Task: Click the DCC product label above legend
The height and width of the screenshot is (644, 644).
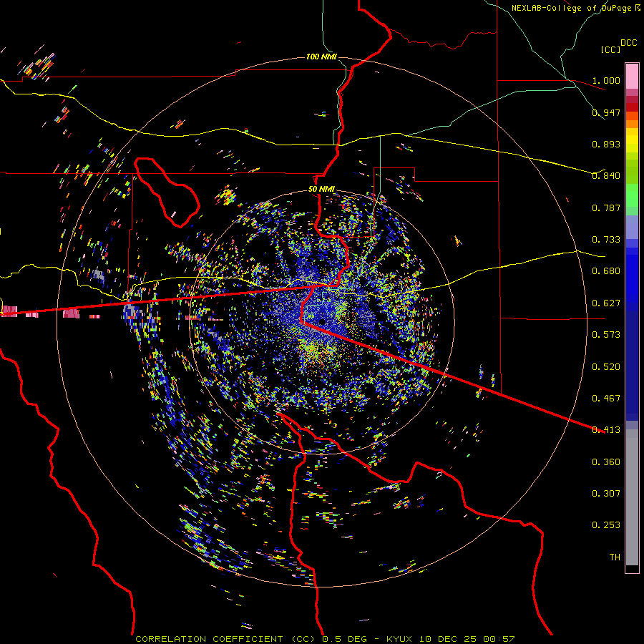Action: click(628, 43)
